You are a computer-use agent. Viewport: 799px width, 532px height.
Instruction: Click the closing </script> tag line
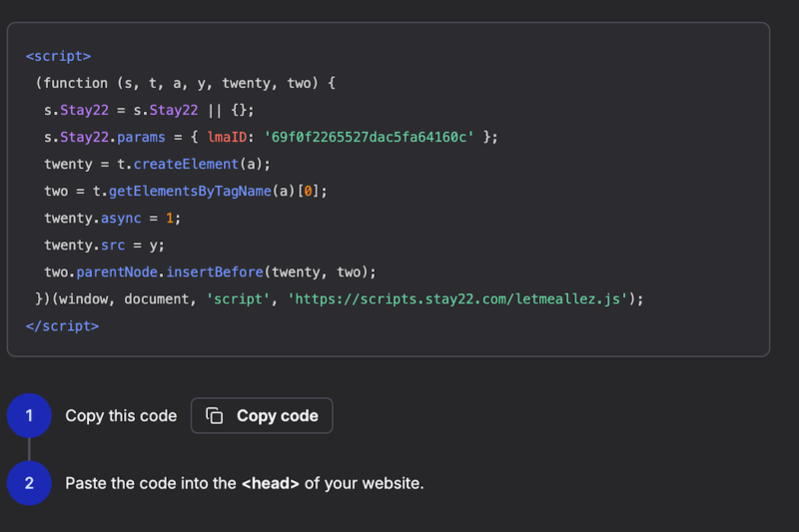(x=62, y=325)
